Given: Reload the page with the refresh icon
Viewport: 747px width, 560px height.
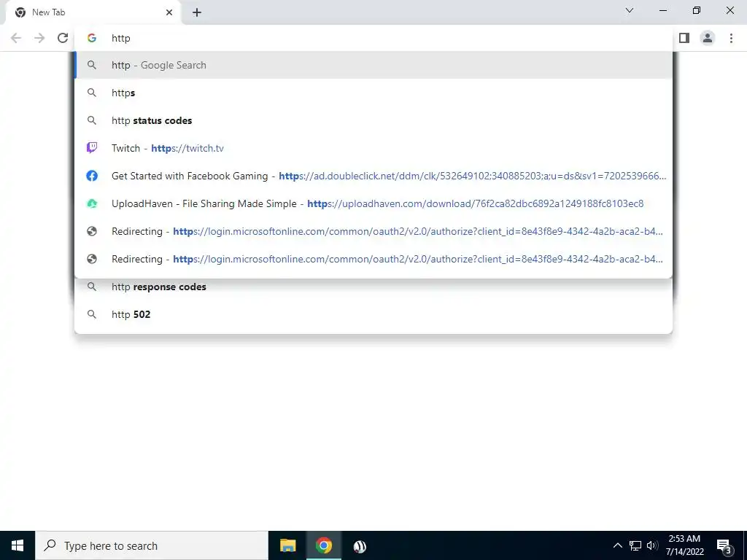Looking at the screenshot, I should [x=63, y=38].
